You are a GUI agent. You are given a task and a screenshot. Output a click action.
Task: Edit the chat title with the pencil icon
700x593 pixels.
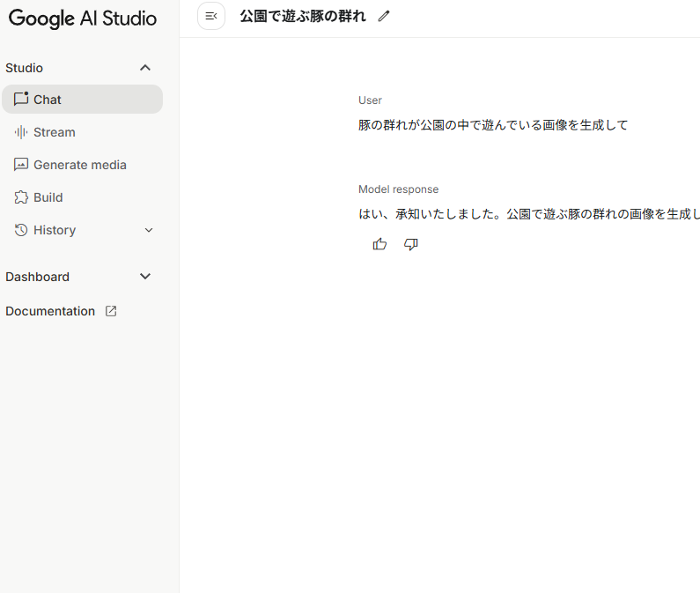click(x=384, y=17)
